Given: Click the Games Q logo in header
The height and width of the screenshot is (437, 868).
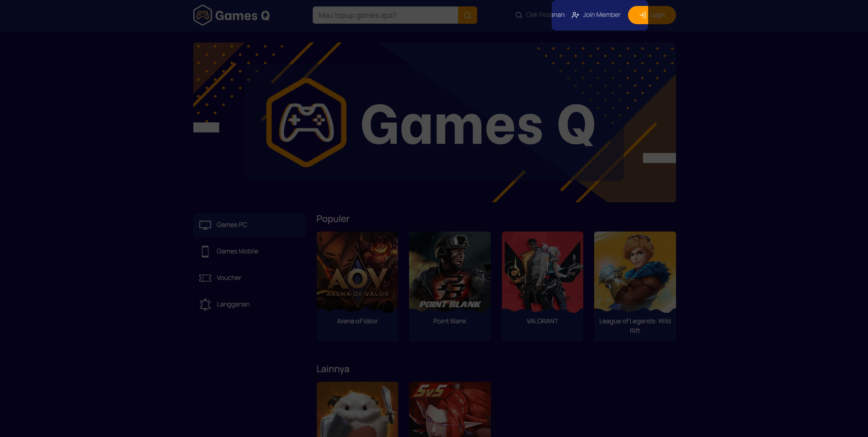Looking at the screenshot, I should [231, 15].
